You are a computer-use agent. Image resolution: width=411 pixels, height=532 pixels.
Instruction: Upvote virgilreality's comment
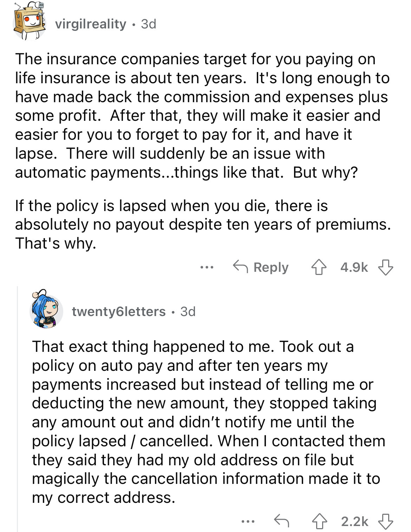pos(319,268)
